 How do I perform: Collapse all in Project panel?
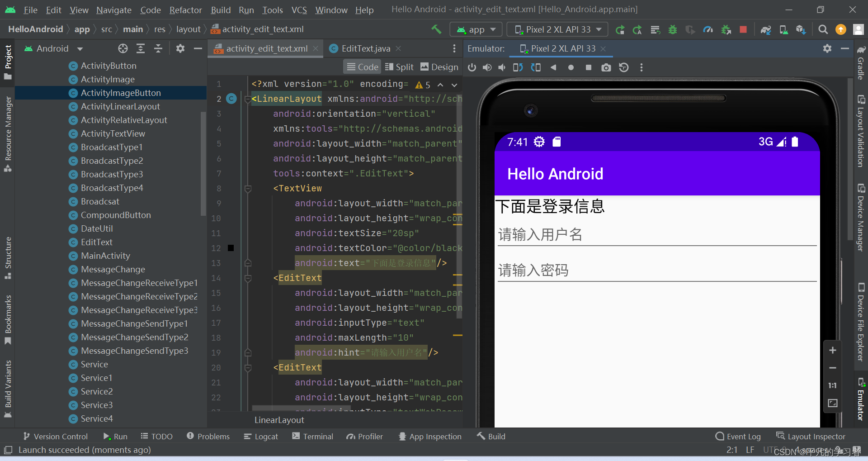(x=158, y=48)
